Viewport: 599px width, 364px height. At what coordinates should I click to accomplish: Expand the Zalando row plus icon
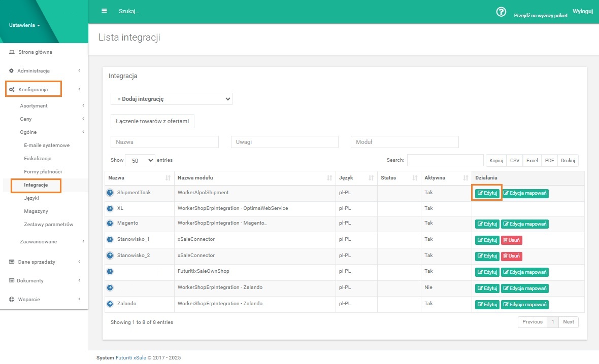click(110, 304)
